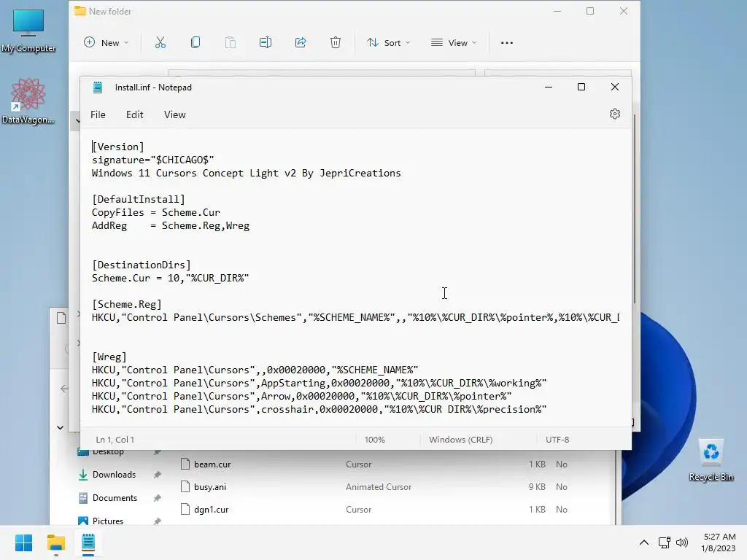Open the Sort dropdown in File Explorer
The height and width of the screenshot is (560, 747).
pyautogui.click(x=388, y=43)
